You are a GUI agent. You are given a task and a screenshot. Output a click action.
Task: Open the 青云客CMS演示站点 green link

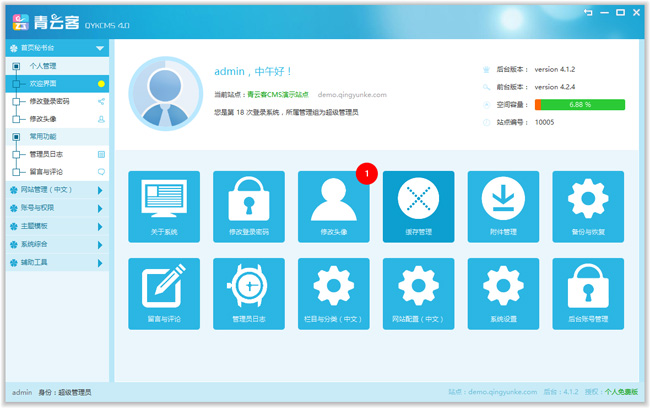(x=278, y=95)
